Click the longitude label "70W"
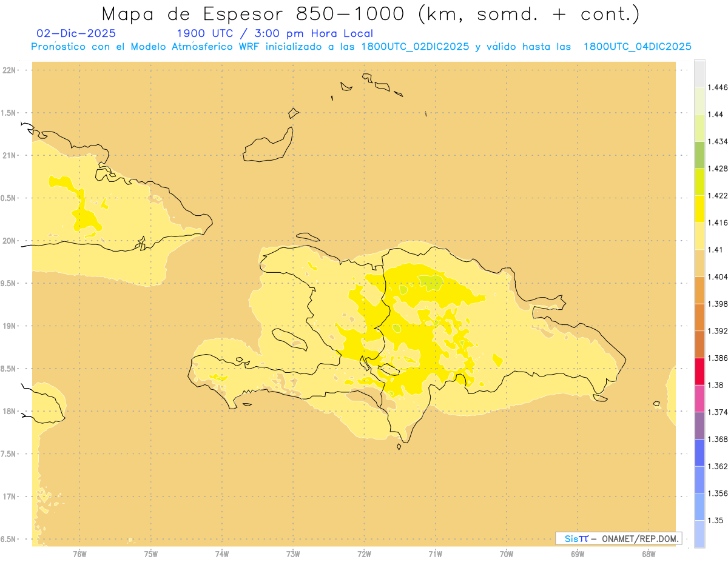 (x=506, y=554)
